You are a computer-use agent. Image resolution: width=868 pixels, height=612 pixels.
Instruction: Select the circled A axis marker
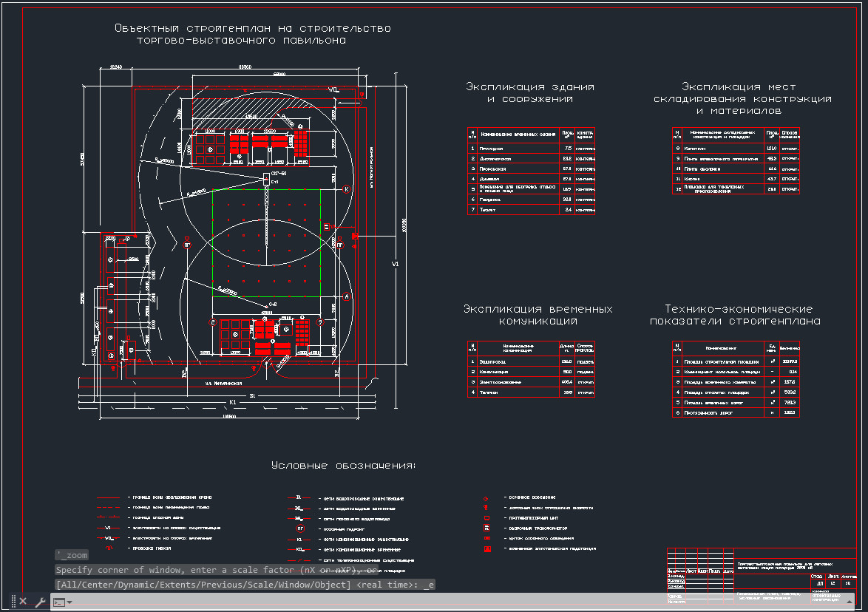(347, 296)
